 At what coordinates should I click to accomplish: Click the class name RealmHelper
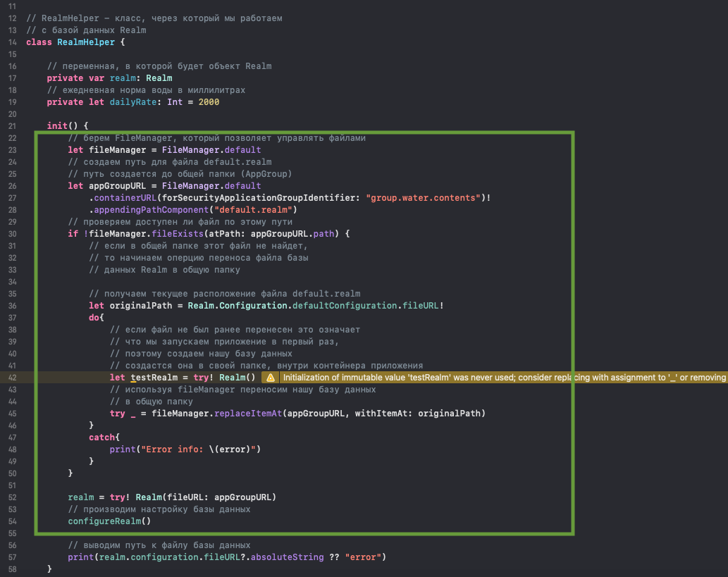86,42
